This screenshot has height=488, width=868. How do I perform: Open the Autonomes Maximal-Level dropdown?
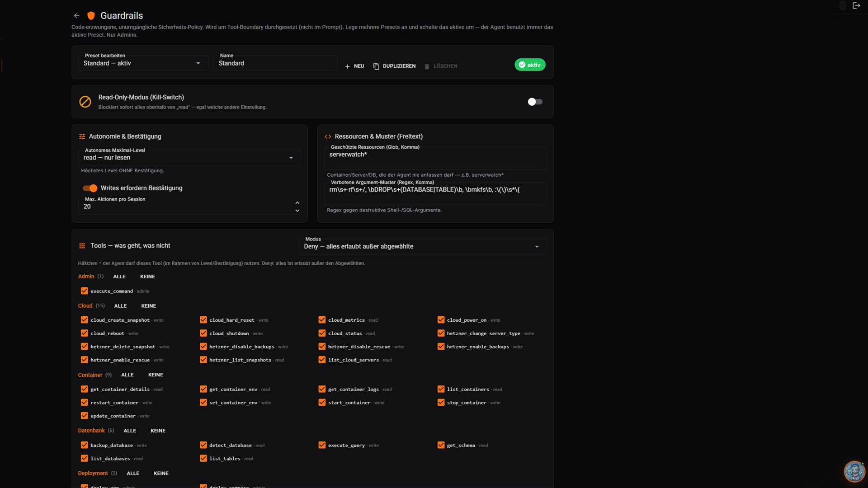(189, 158)
